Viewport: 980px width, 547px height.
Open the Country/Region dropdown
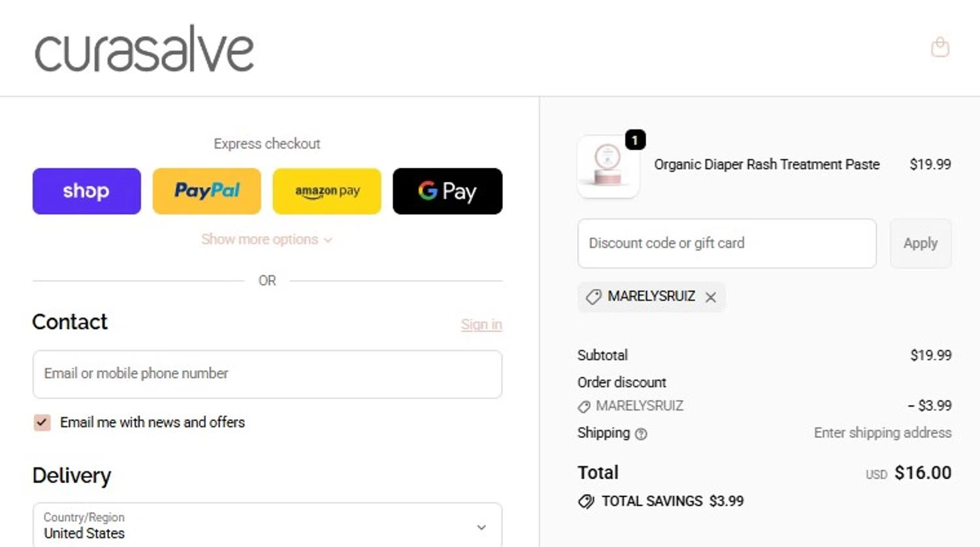click(x=267, y=525)
